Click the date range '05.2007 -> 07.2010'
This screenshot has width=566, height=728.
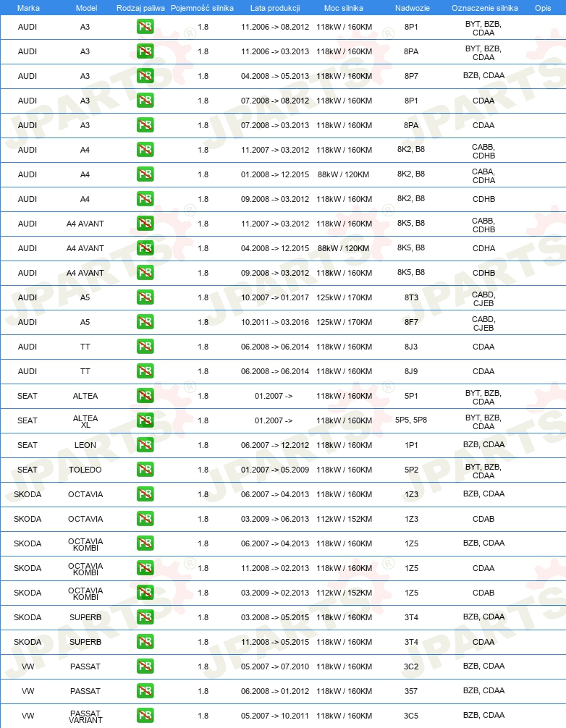tap(275, 666)
